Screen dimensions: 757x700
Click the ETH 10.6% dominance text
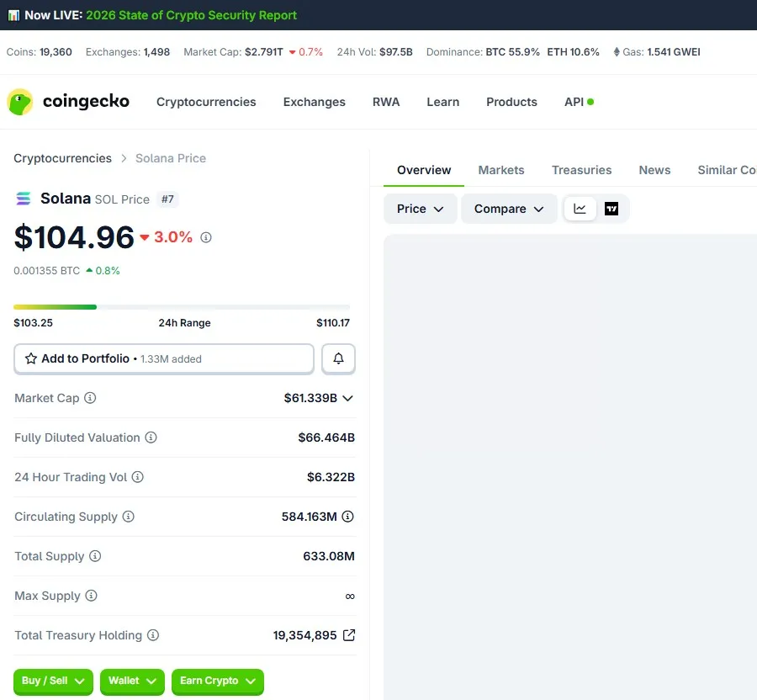(x=573, y=52)
